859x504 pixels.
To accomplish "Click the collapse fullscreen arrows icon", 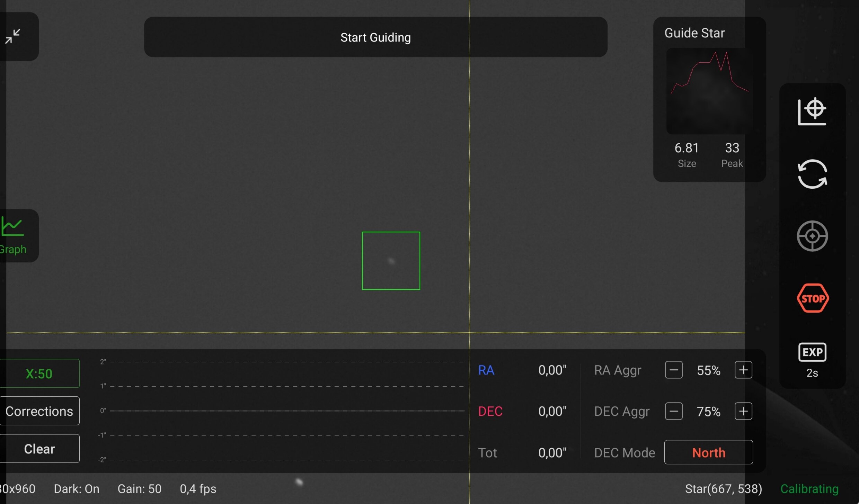I will pos(13,36).
